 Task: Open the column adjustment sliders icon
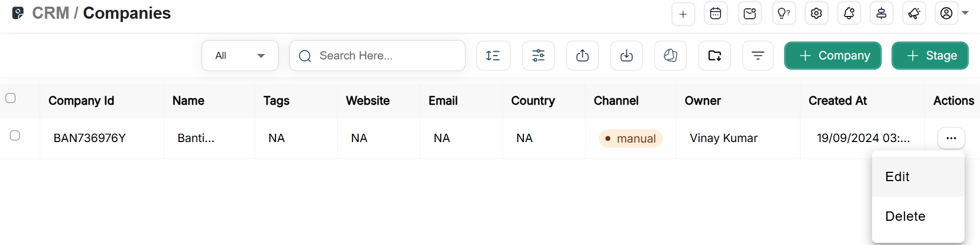538,56
